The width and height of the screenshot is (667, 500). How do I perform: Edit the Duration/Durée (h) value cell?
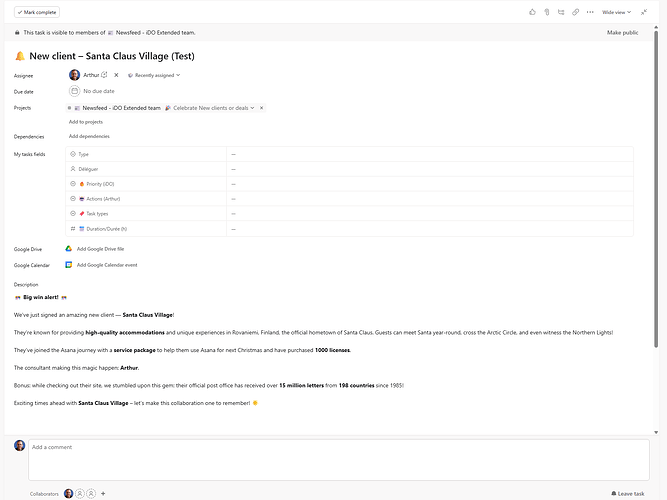430,229
